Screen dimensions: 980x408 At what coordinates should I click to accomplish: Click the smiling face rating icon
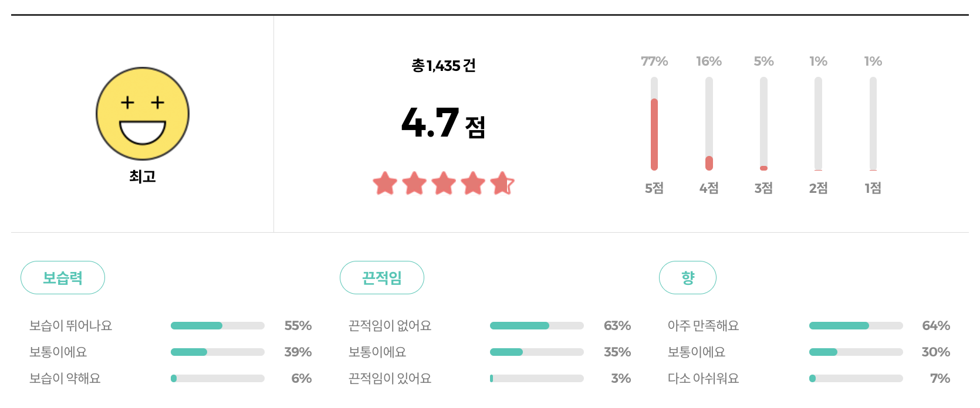tap(143, 115)
